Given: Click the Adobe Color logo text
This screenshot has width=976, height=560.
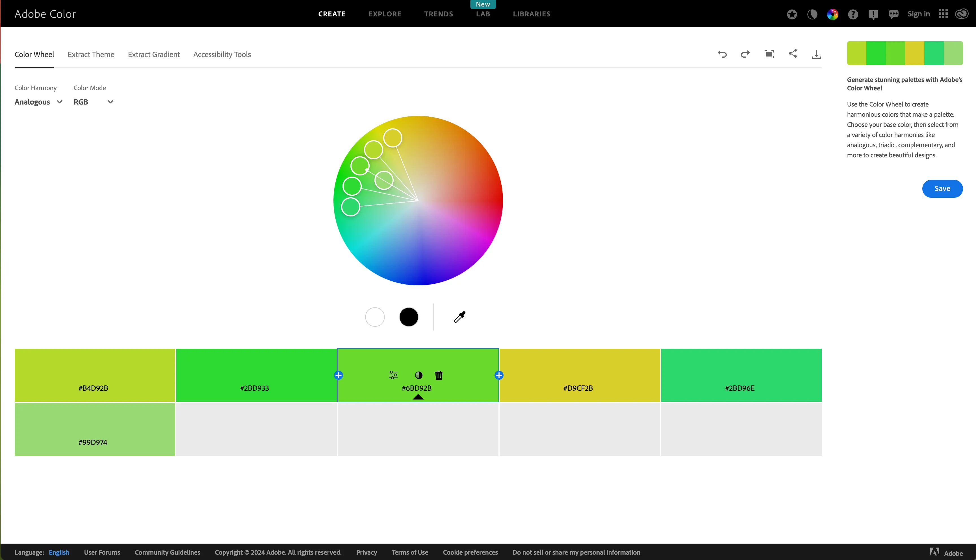Looking at the screenshot, I should (45, 14).
